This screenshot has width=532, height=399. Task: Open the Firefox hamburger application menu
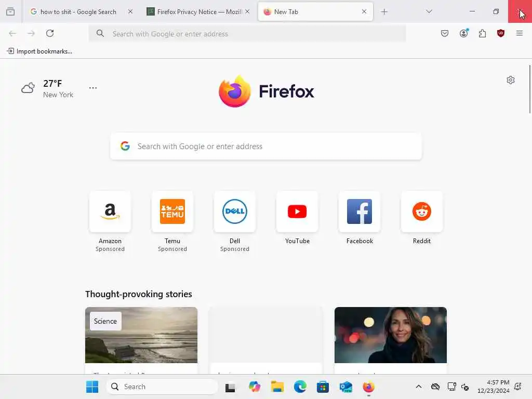pos(519,33)
